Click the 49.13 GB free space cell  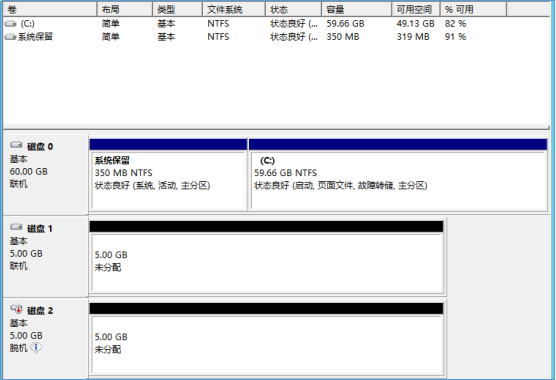[416, 24]
